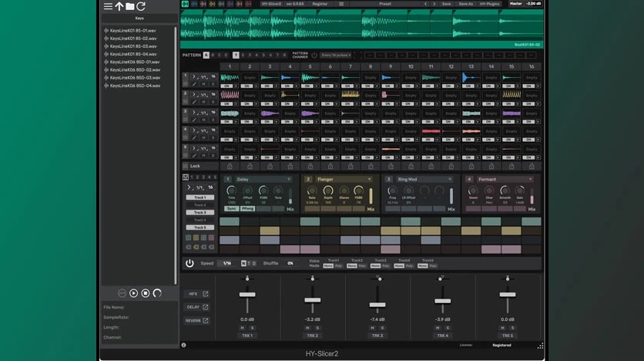Click the Save As button
Image resolution: width=644 pixels, height=361 pixels.
coord(466,4)
